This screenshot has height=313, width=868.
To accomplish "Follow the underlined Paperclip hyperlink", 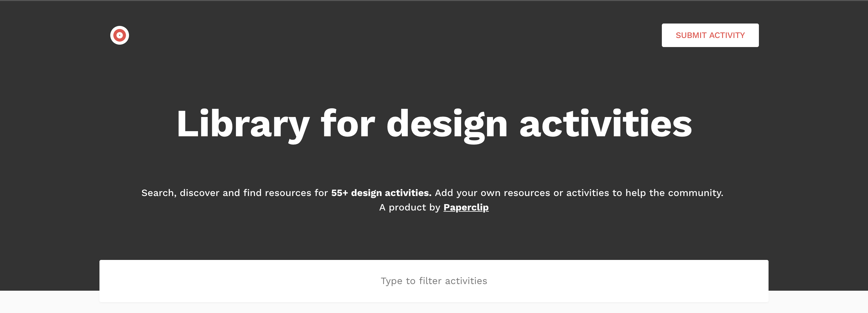I will pos(466,207).
